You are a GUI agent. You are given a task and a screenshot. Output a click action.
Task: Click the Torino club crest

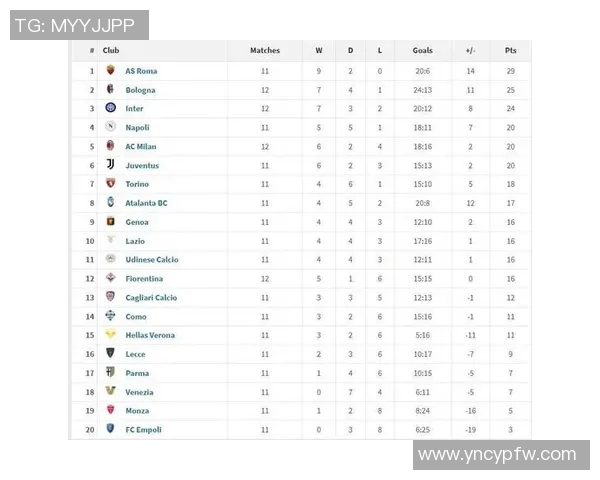111,184
